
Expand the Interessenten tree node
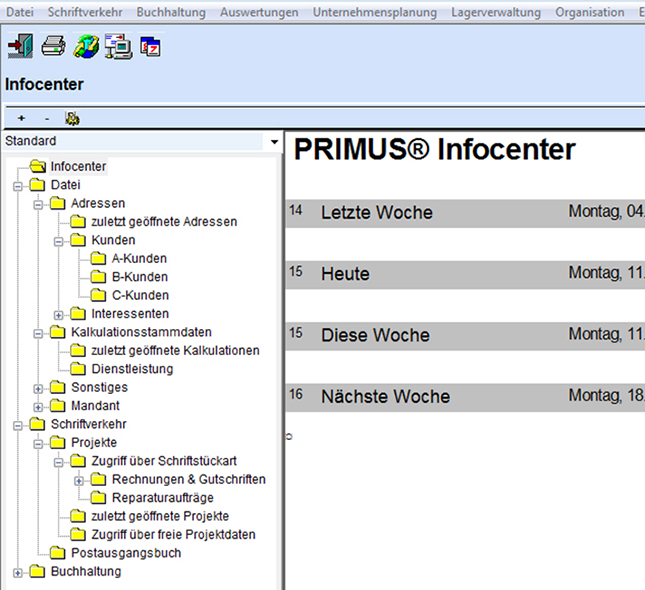59,314
